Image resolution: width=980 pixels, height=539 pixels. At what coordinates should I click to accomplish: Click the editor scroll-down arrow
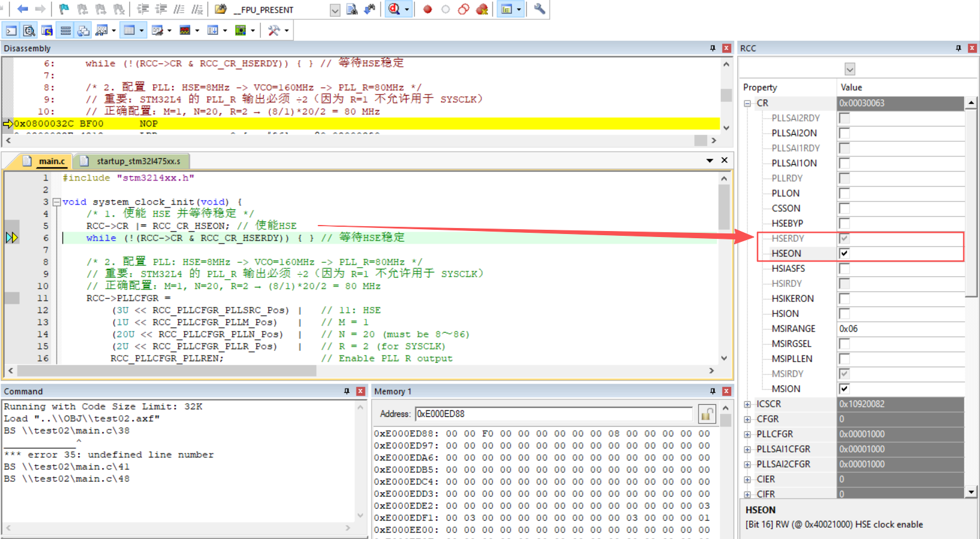click(x=724, y=358)
